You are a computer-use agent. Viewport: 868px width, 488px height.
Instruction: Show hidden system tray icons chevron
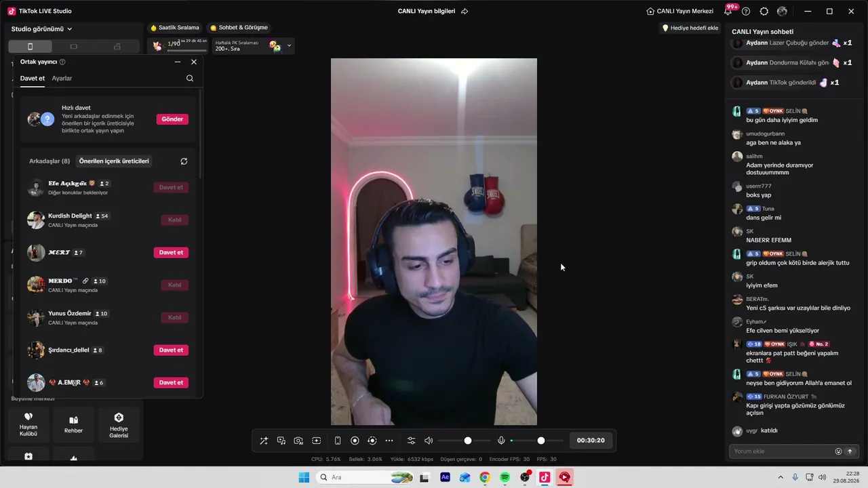(781, 477)
